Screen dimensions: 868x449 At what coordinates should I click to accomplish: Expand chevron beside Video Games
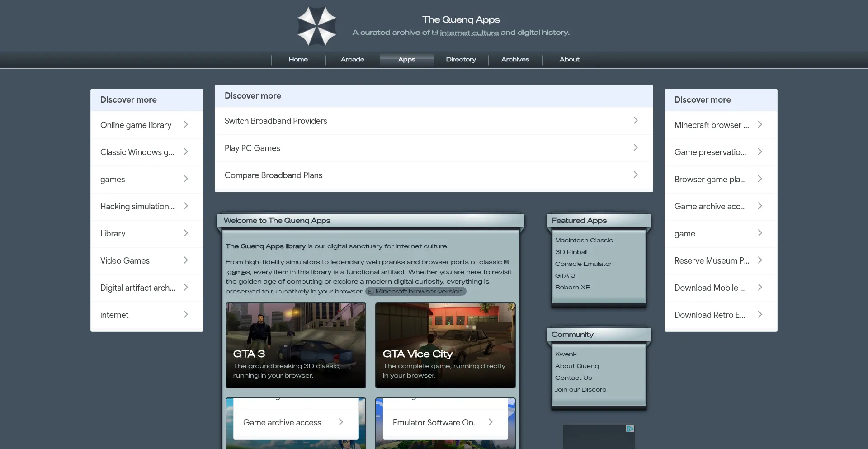186,260
